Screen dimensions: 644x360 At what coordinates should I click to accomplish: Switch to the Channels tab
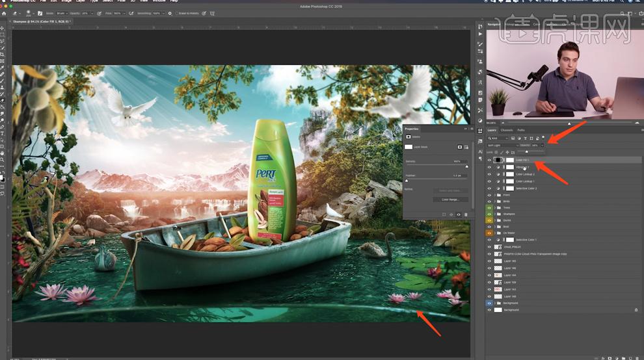point(507,130)
